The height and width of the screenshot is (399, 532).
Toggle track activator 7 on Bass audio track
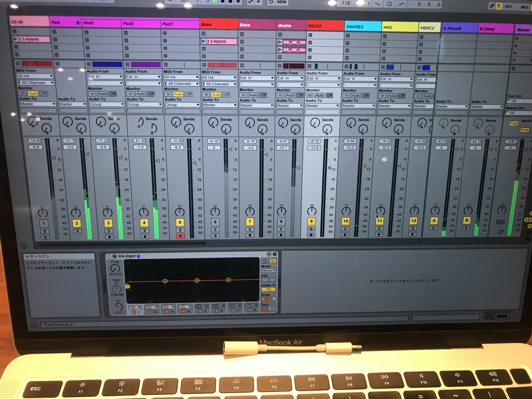click(250, 222)
